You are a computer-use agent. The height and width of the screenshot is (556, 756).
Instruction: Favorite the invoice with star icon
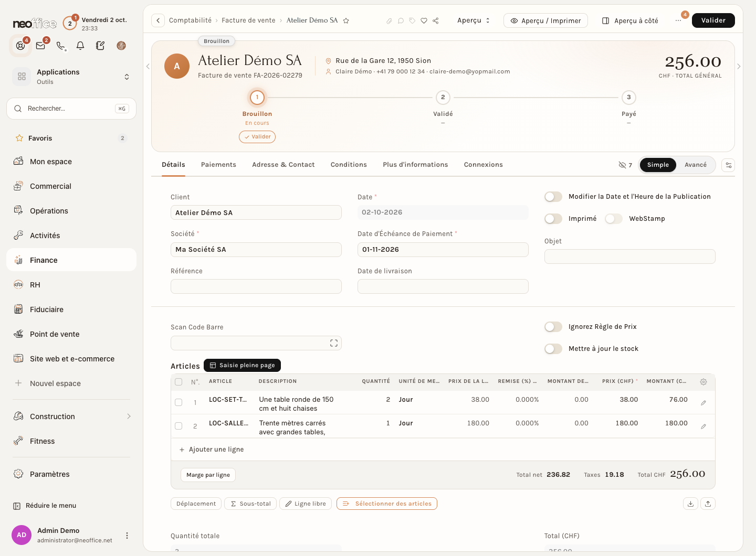346,20
